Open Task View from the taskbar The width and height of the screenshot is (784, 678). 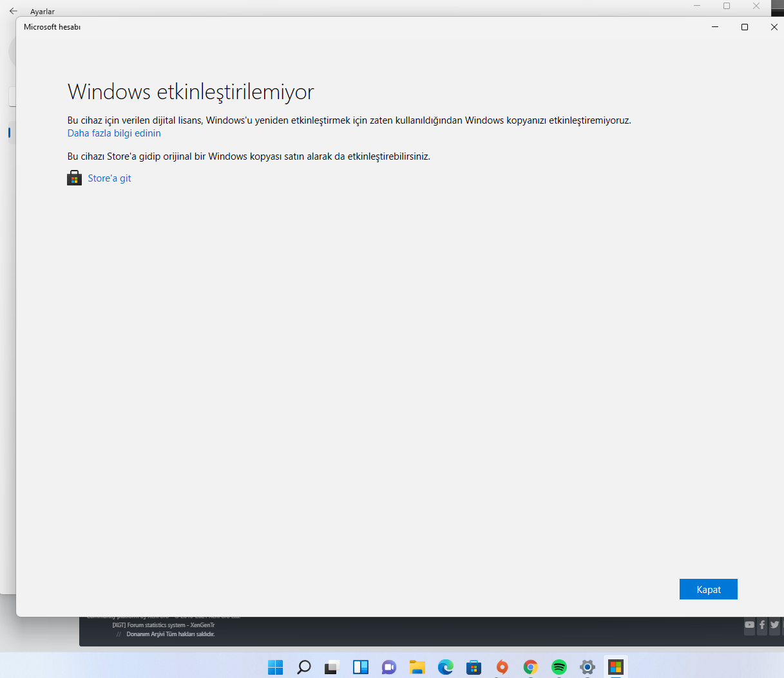(x=332, y=667)
